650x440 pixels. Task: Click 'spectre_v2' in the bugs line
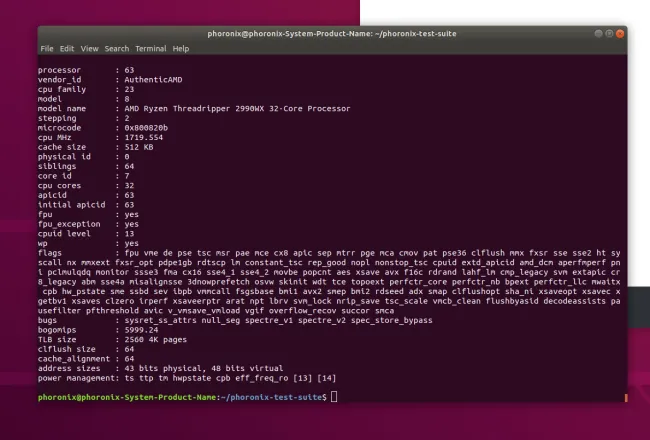[322, 320]
